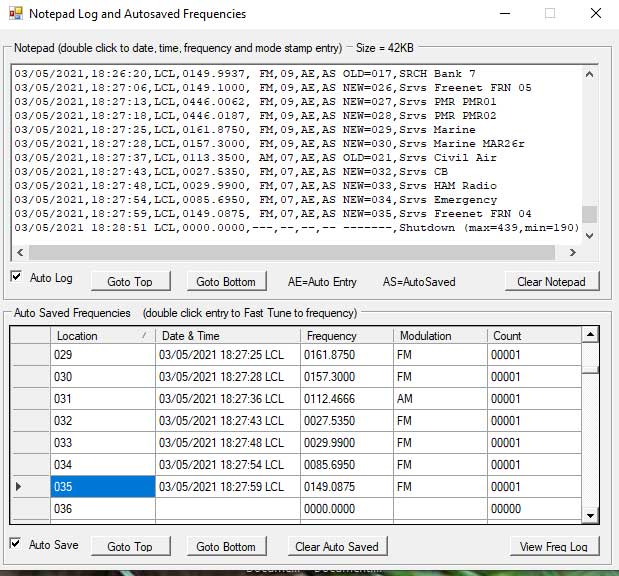The image size is (619, 576).
Task: Click the Clear Auto Saved button
Action: [337, 546]
